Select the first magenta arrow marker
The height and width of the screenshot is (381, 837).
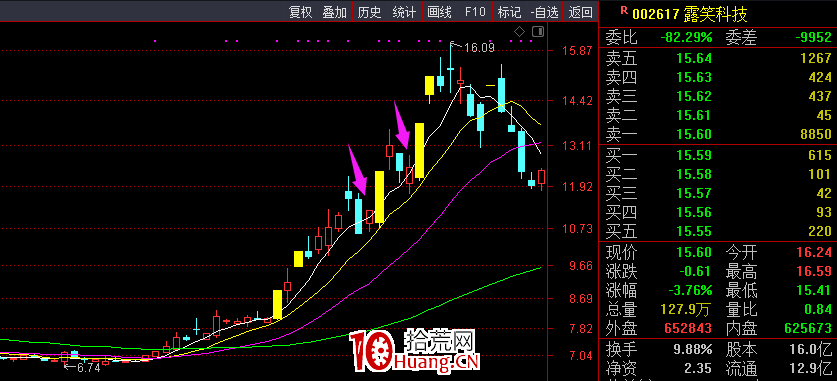[357, 170]
